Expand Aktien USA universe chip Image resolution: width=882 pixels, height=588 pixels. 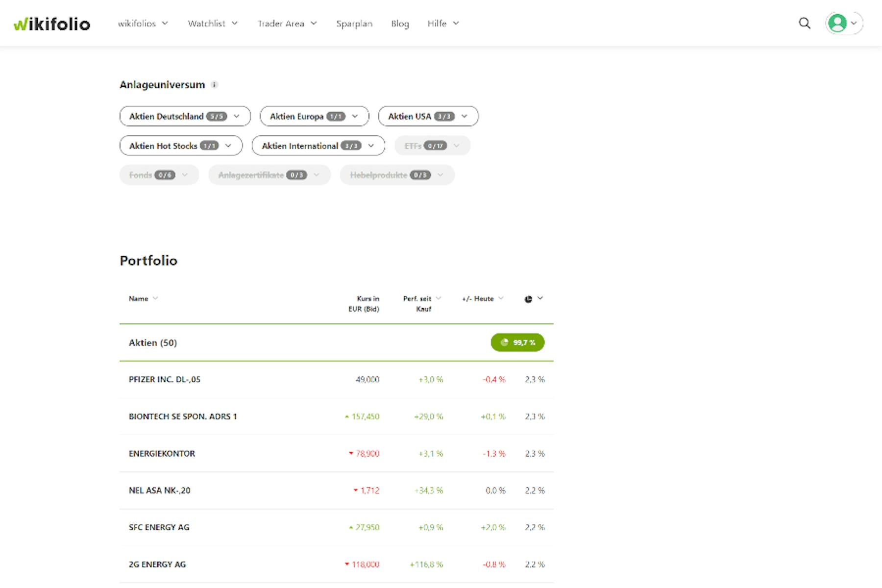click(428, 116)
